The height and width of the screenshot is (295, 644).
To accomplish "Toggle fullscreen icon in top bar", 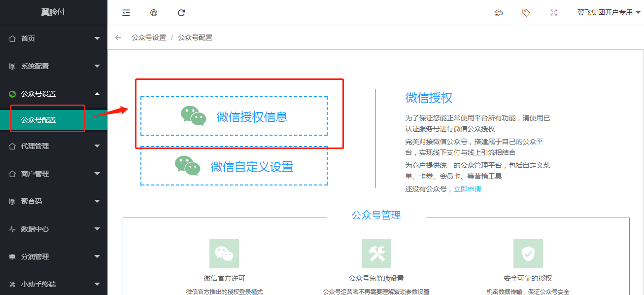I will [554, 13].
